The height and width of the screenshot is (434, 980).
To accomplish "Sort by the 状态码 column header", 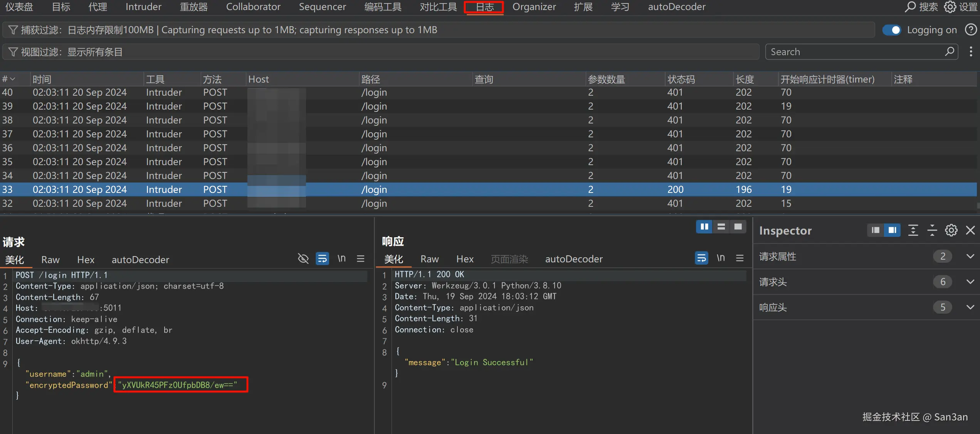I will point(681,79).
